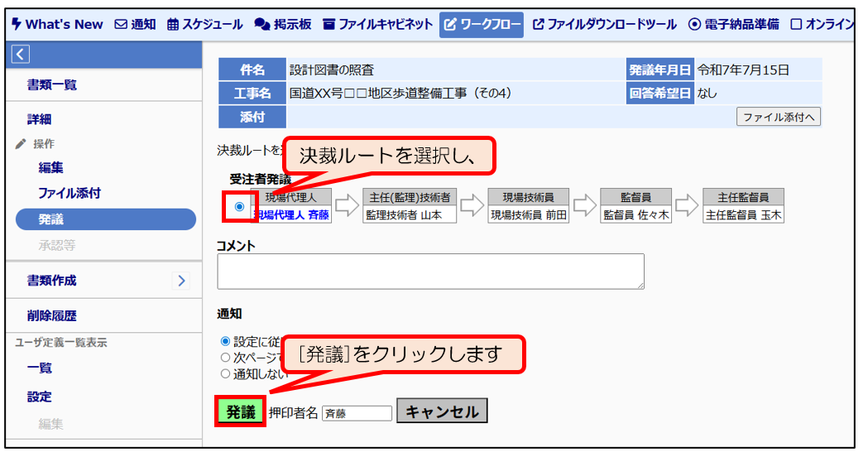Click the green 発議 button
Image resolution: width=868 pixels, height=457 pixels.
pyautogui.click(x=241, y=411)
